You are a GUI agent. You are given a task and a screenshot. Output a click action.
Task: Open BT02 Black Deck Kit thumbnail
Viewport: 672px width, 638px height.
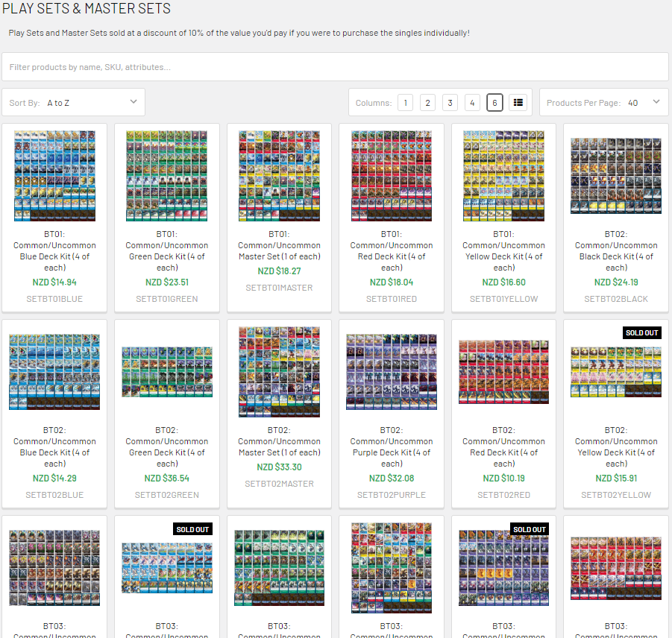616,176
